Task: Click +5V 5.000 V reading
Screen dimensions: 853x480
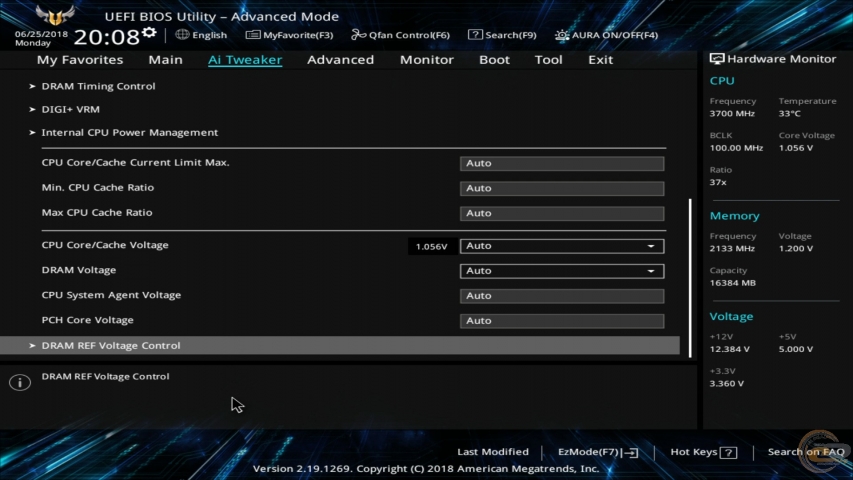Action: click(x=796, y=349)
